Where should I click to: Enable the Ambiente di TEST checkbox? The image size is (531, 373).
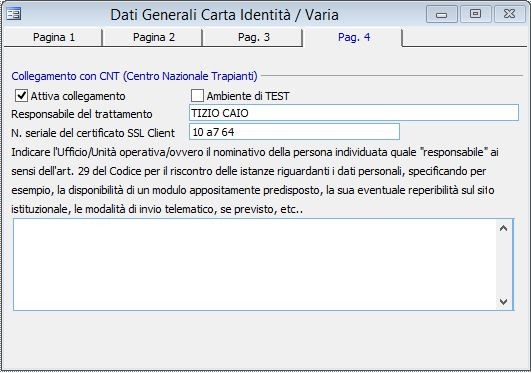tap(197, 96)
